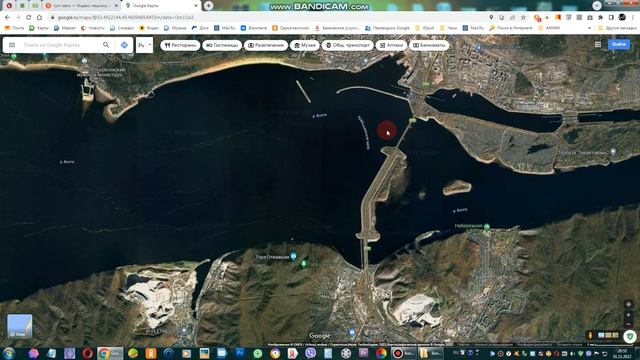Filter map by Общ. транспорт chip
Image resolution: width=640 pixels, height=360 pixels.
(x=347, y=45)
